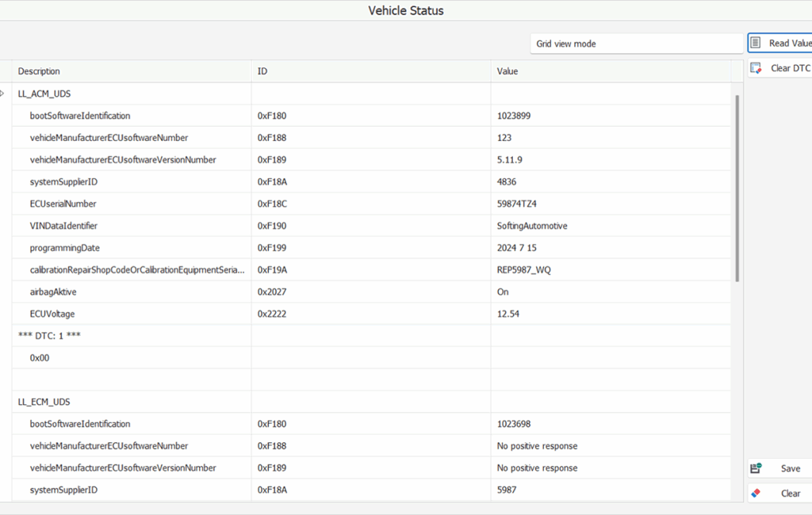
Task: Select the ID cell 0x2027
Action: [x=371, y=292]
